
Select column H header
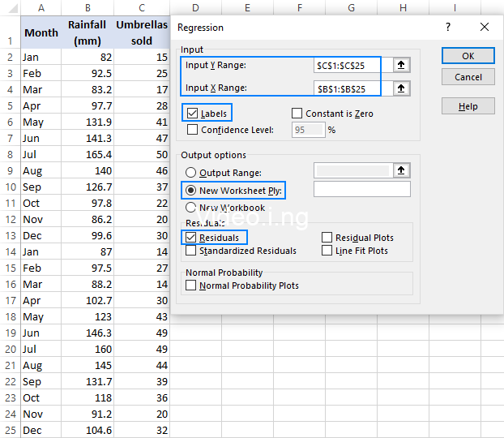tap(403, 8)
